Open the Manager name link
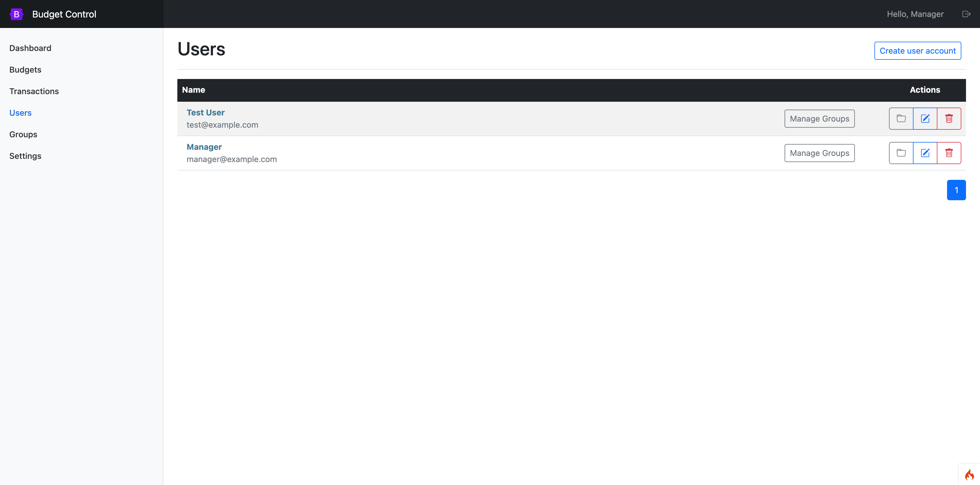Image resolution: width=980 pixels, height=485 pixels. click(204, 147)
